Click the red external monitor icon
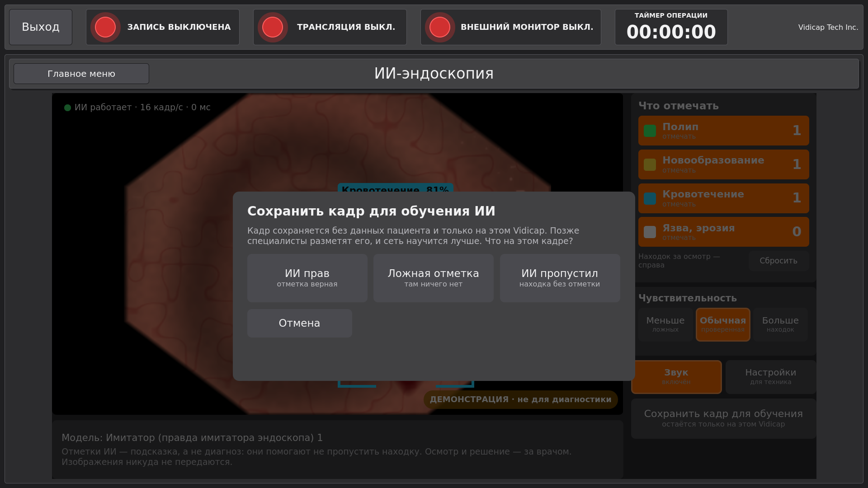Screen dimensions: 868x488 440,27
